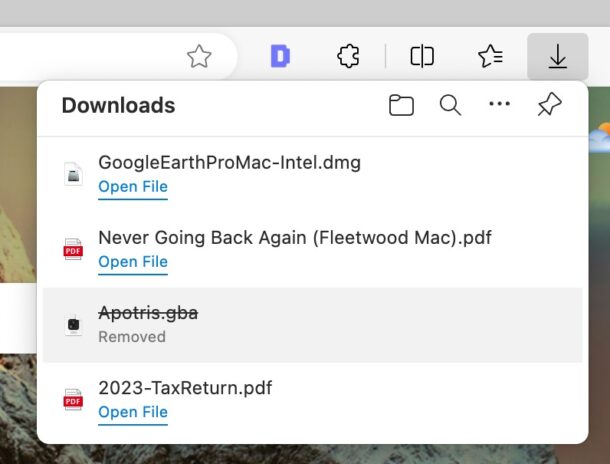Open File for GoogleEarthProMac-Intel.dmg

(133, 187)
